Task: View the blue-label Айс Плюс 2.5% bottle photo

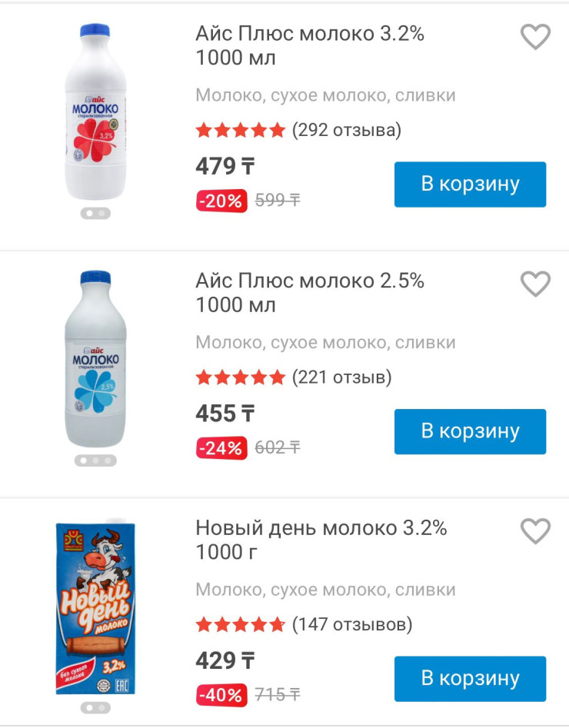Action: pos(95,360)
